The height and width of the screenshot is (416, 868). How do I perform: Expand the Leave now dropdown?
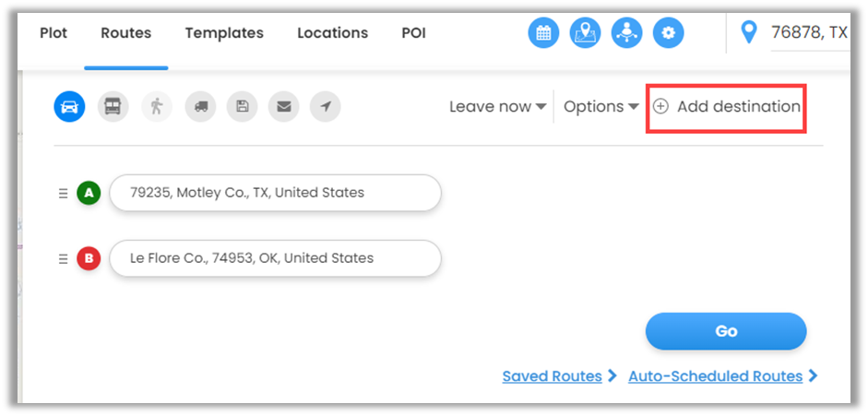pos(497,107)
